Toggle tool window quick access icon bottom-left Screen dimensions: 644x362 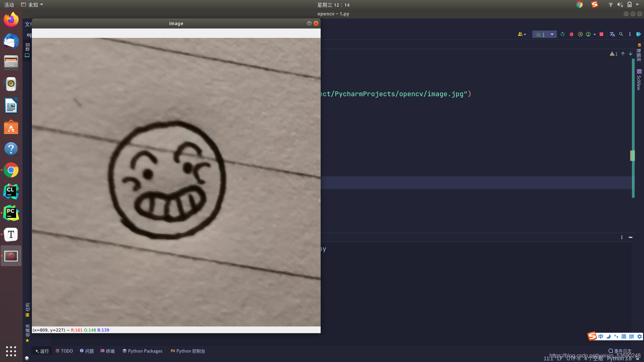pyautogui.click(x=27, y=358)
